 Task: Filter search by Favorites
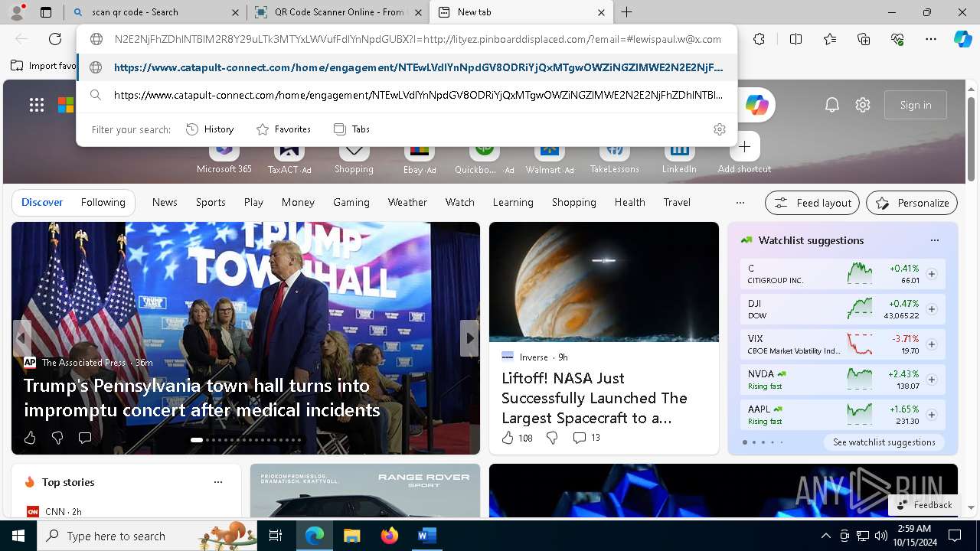pos(283,129)
